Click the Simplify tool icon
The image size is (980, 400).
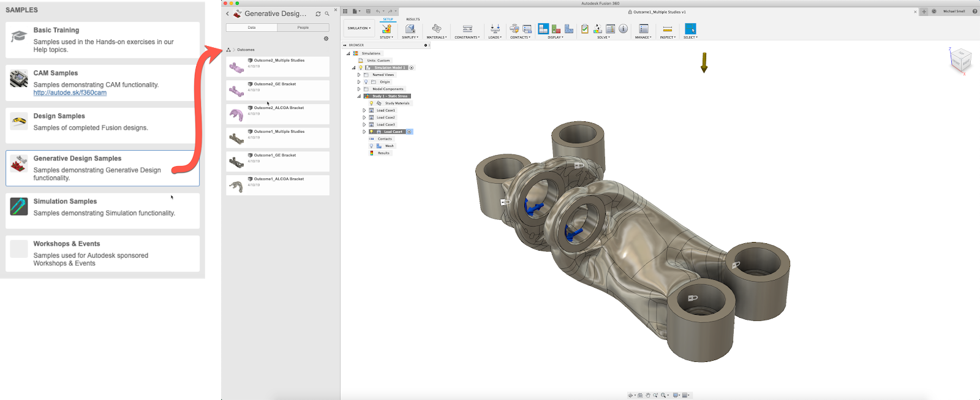(410, 29)
